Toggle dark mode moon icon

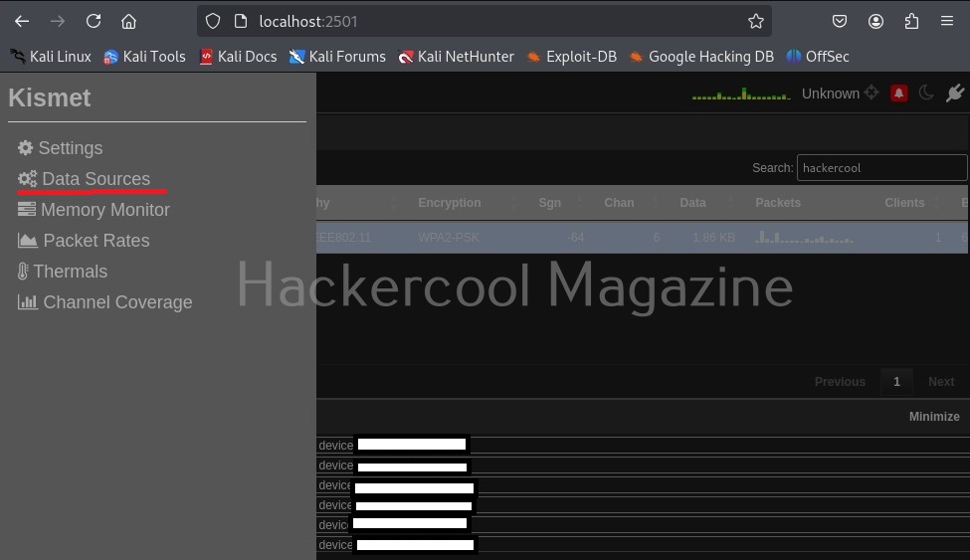click(x=926, y=93)
